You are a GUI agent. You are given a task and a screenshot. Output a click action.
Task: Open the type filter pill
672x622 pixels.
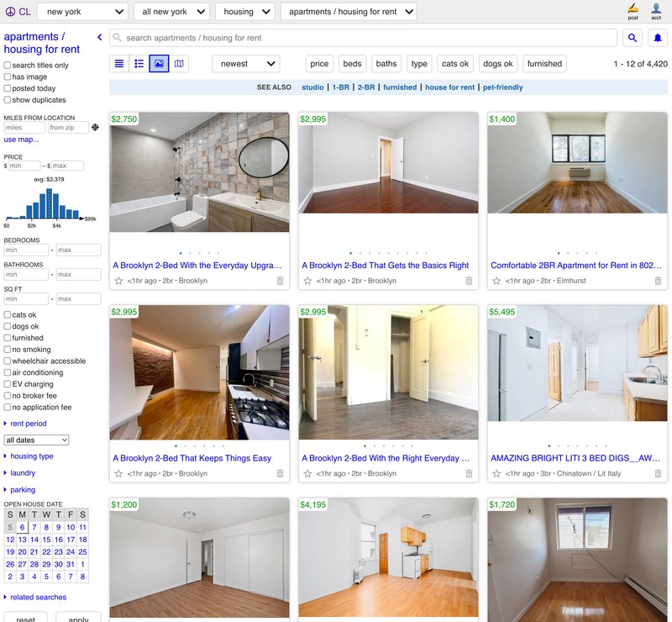pos(419,64)
